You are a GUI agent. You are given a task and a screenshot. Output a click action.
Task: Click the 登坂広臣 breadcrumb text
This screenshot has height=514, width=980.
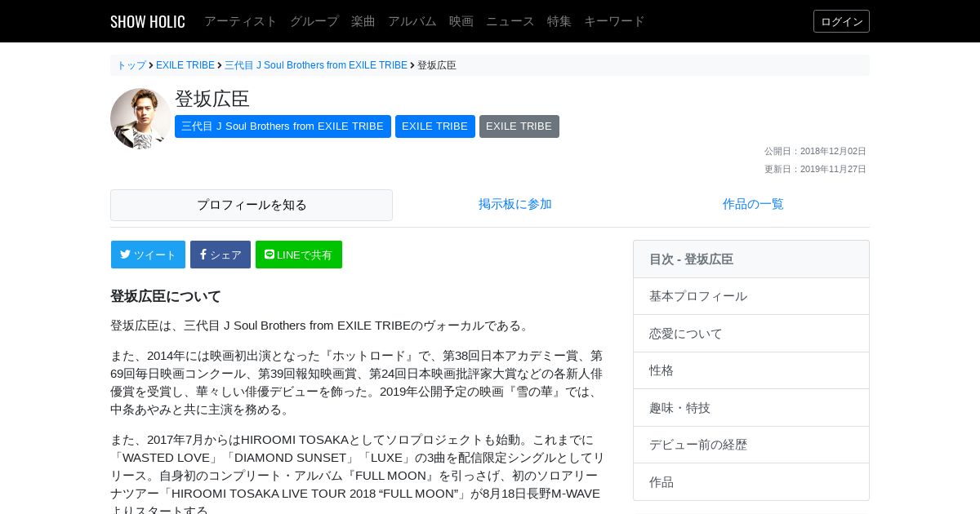click(437, 65)
